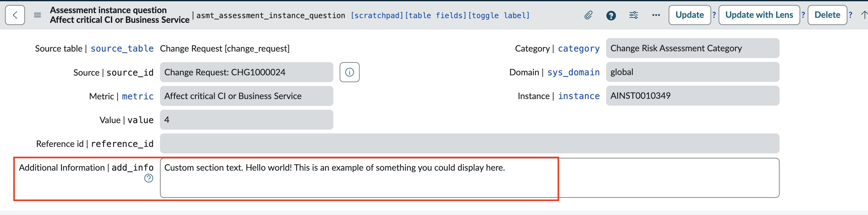Click the [toggle label] link
The width and height of the screenshot is (868, 215).
coord(499,16)
